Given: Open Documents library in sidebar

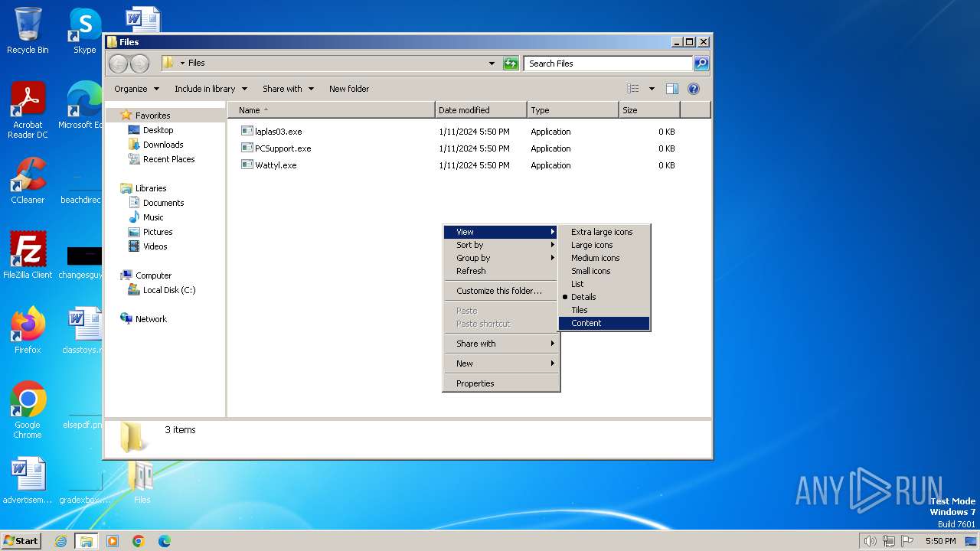Looking at the screenshot, I should coord(163,203).
